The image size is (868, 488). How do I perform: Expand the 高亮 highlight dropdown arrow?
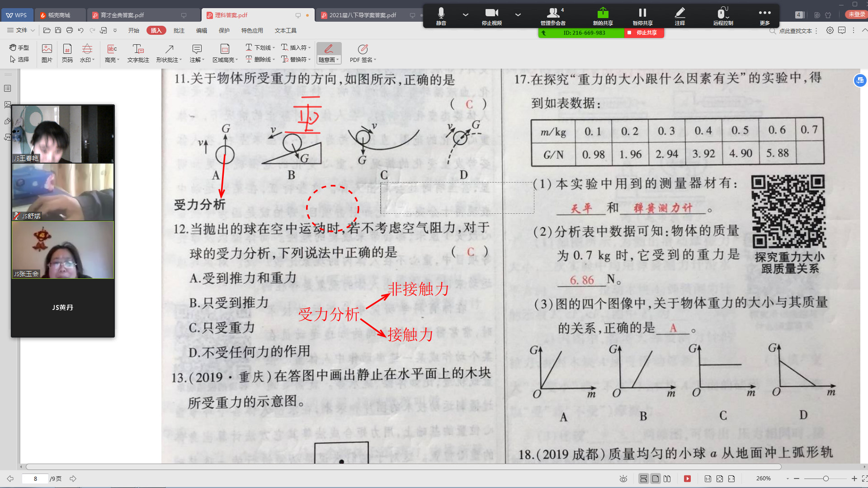point(118,60)
